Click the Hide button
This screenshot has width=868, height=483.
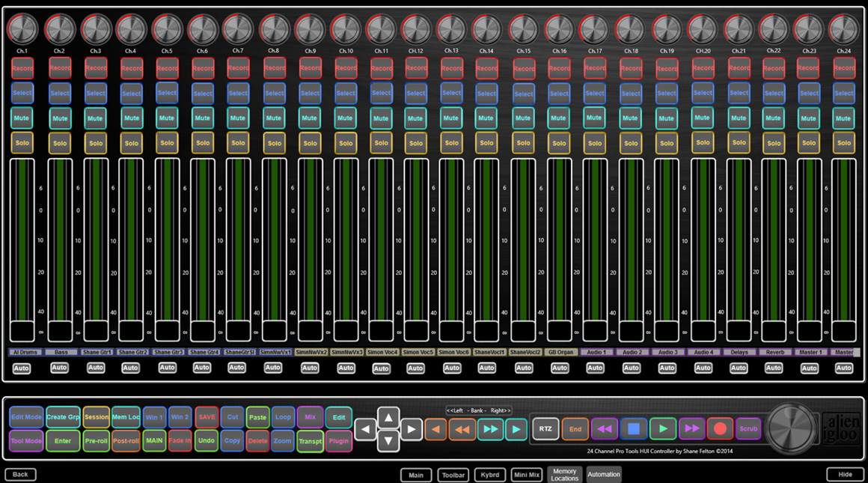pos(846,475)
